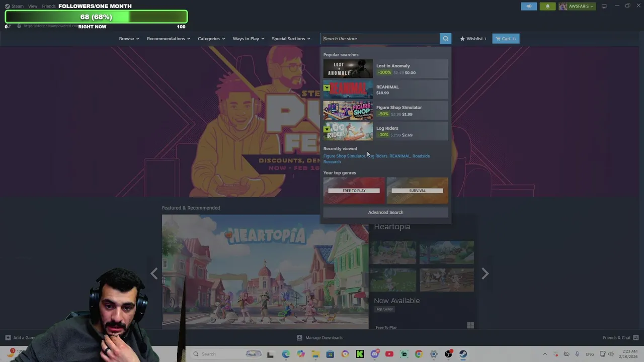Screen dimensions: 644x362
Task: Go to the next featured game
Action: [485, 274]
